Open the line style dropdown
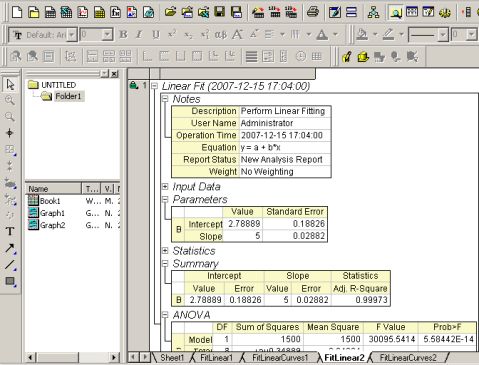The image size is (479, 365). [443, 35]
